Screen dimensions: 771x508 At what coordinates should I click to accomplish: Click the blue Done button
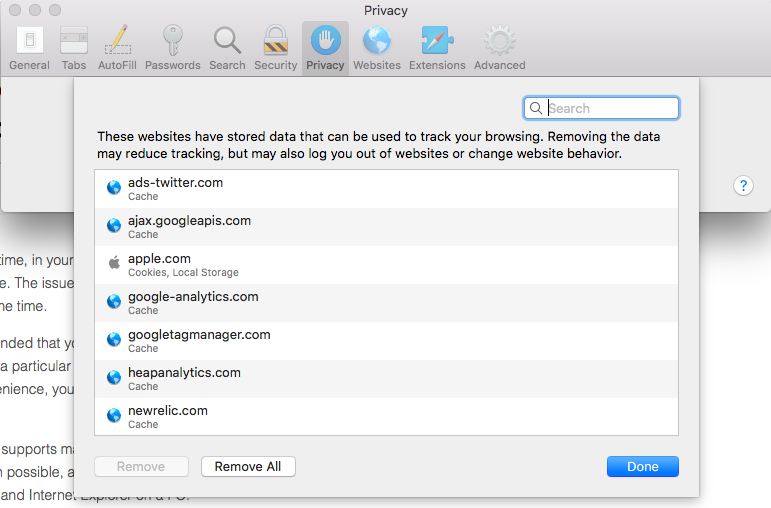coord(643,466)
